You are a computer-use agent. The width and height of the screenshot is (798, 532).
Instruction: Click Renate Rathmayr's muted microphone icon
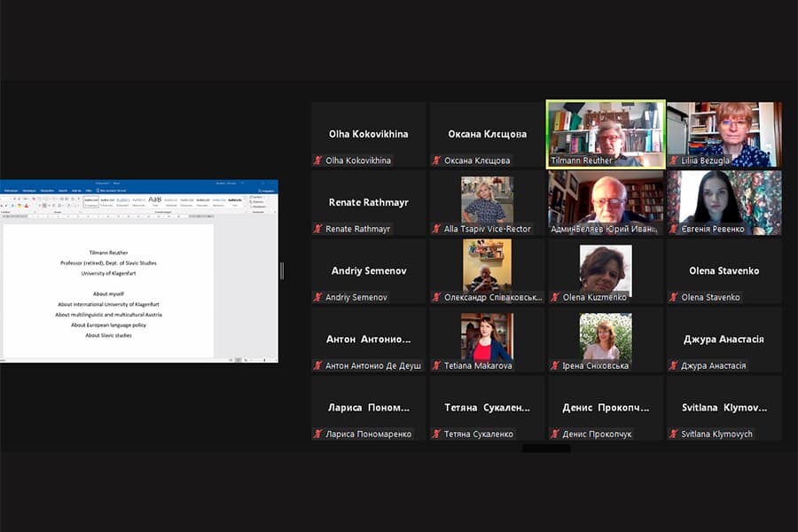318,229
